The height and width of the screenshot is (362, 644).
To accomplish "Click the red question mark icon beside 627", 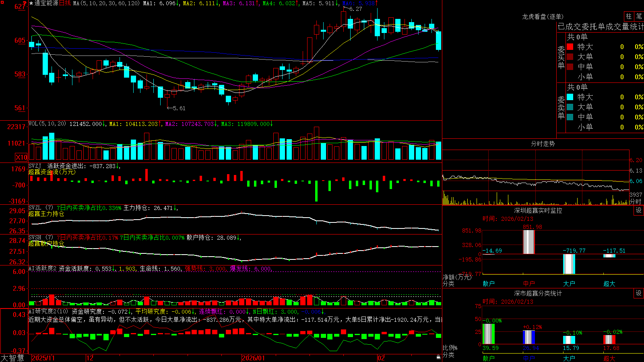I will 25,3.
